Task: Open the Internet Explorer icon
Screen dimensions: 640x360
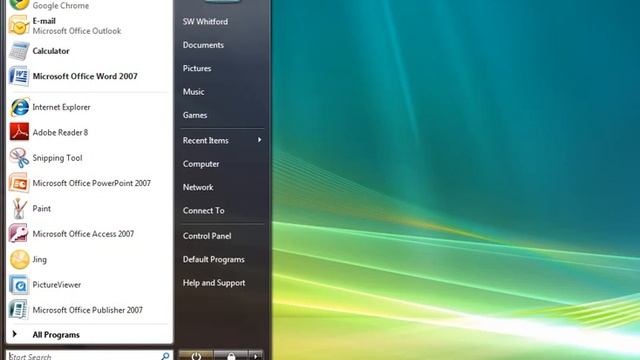Action: (x=19, y=107)
